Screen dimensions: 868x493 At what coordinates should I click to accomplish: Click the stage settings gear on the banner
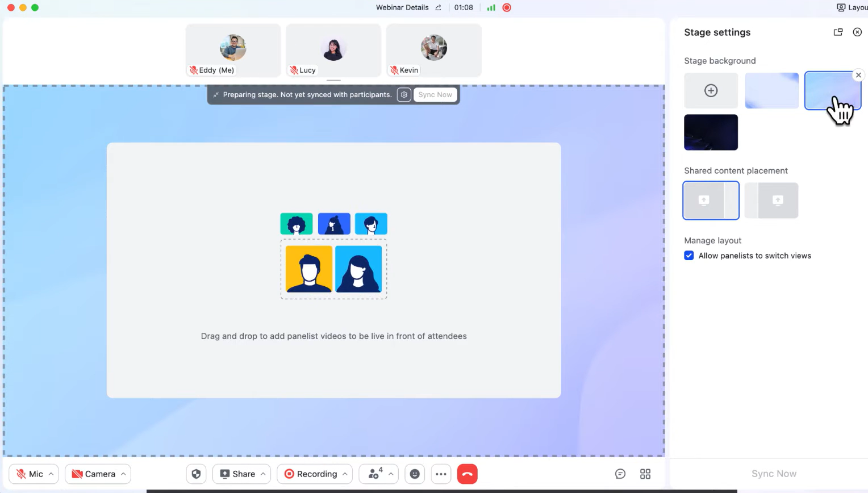click(x=404, y=95)
